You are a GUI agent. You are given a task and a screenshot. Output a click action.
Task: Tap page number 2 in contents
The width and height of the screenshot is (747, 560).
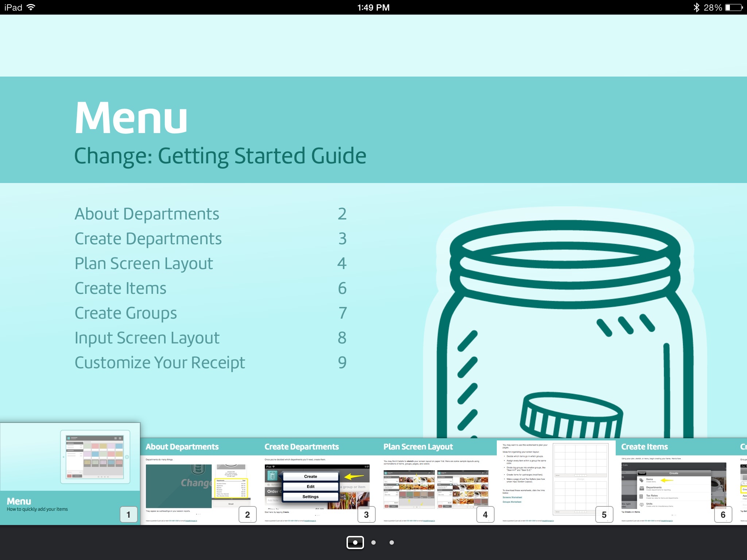pos(342,214)
